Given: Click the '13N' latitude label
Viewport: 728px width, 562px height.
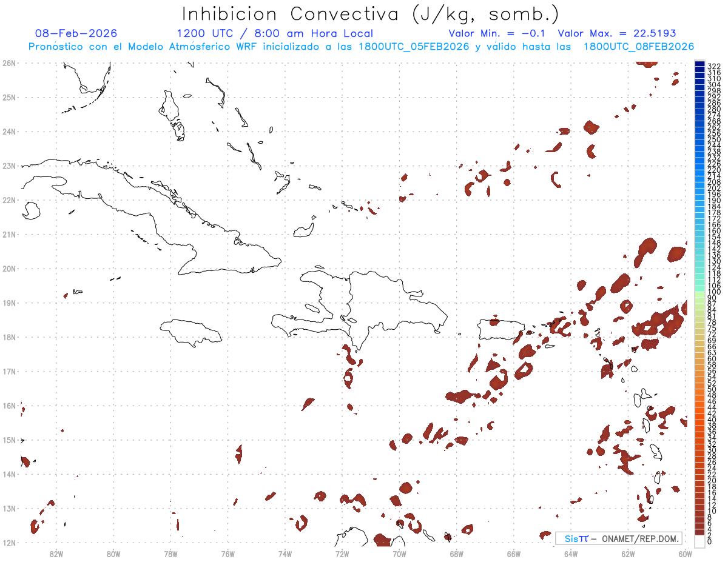Looking at the screenshot, I should tap(9, 508).
